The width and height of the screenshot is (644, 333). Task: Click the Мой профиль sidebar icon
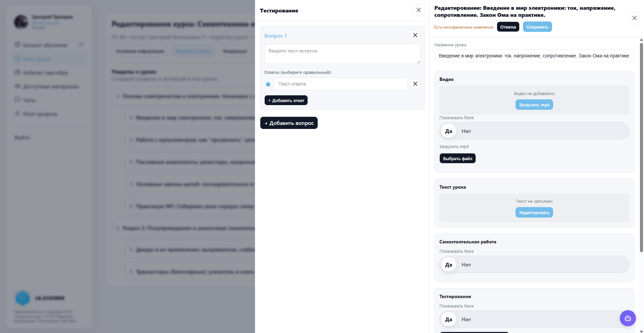(x=17, y=114)
